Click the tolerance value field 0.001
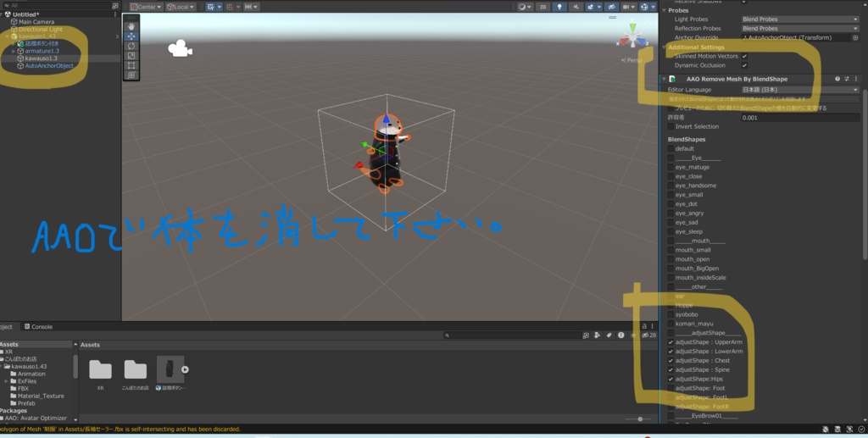This screenshot has width=868, height=438. click(x=800, y=118)
